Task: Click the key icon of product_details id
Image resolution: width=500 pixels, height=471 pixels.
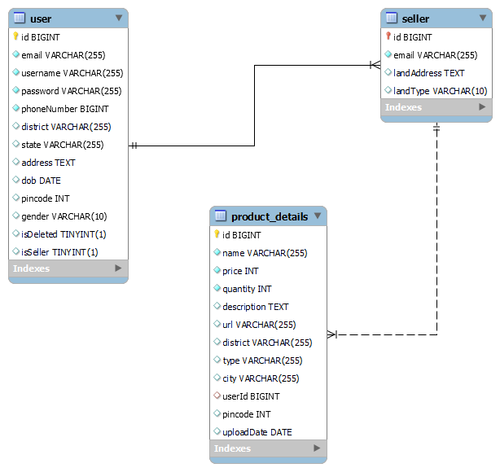Action: tap(217, 234)
